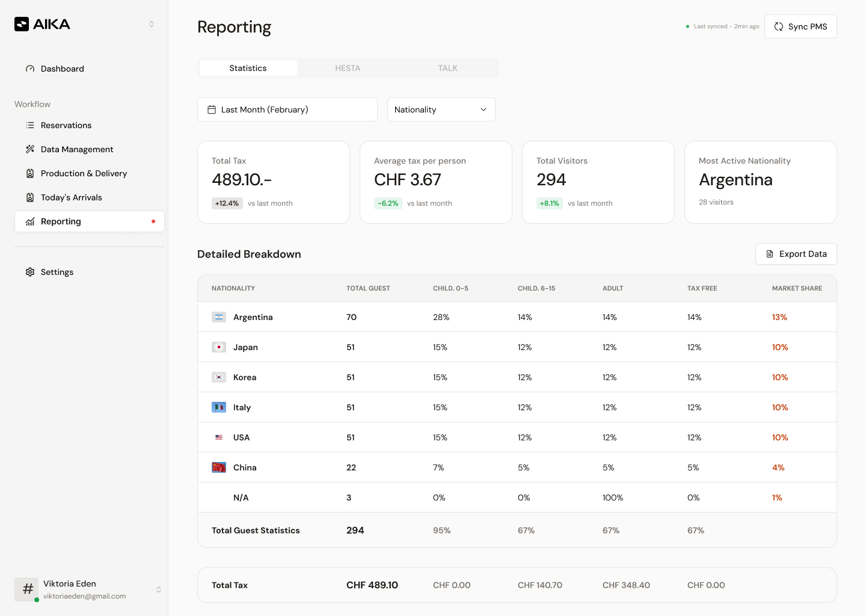Viewport: 866px width, 616px height.
Task: Click the viktoriaeden@gmail.com email text
Action: click(x=84, y=596)
